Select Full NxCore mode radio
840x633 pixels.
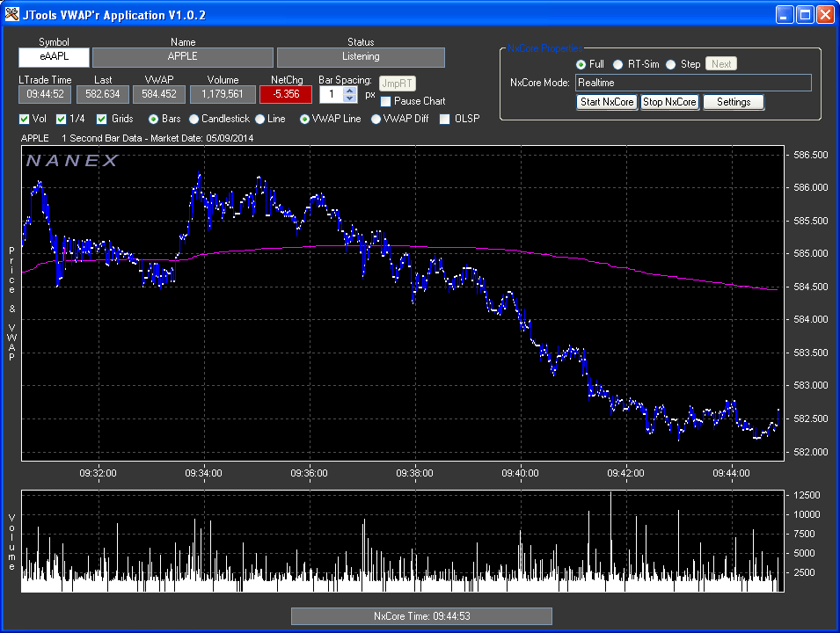pyautogui.click(x=581, y=64)
